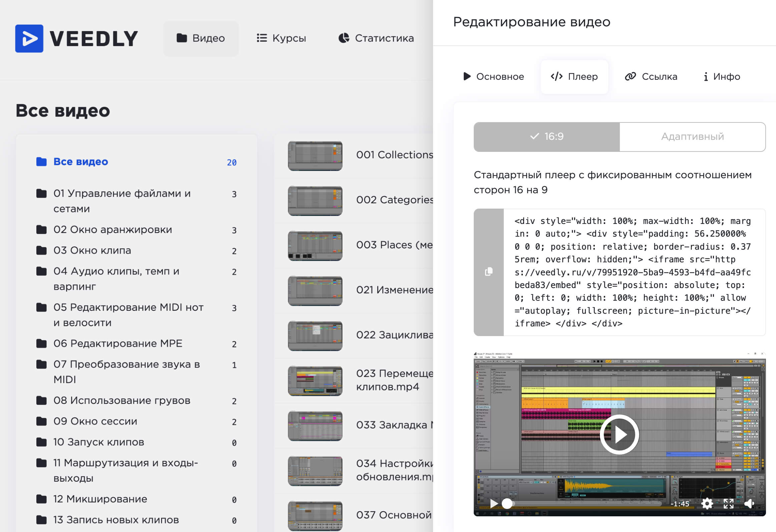Open the Курсы section in the navigation
This screenshot has height=532, width=776.
click(281, 38)
